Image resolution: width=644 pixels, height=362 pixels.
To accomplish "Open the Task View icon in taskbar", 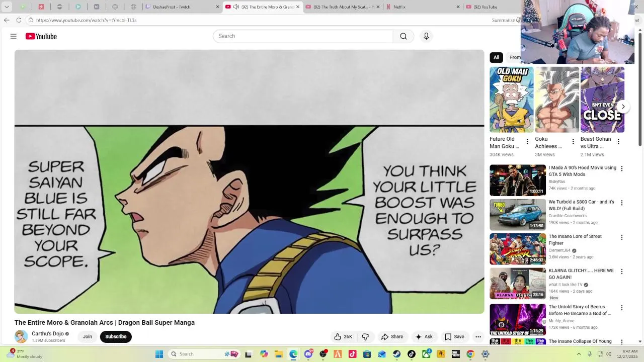I will pyautogui.click(x=248, y=354).
